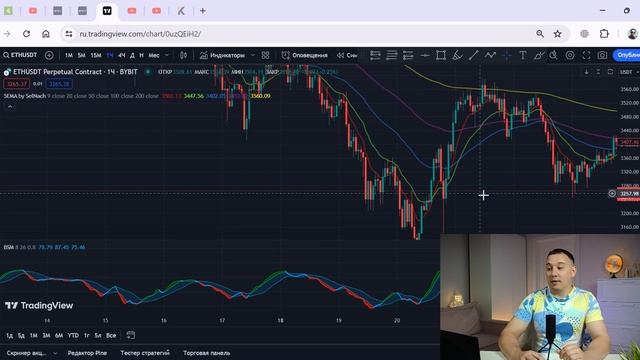Select the first horizontal lines drawing tool

(375, 55)
